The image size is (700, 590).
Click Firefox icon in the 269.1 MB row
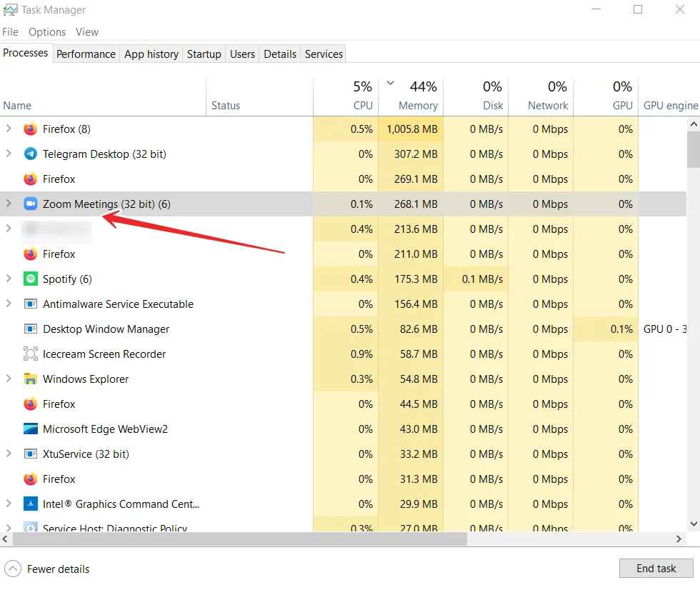tap(30, 179)
